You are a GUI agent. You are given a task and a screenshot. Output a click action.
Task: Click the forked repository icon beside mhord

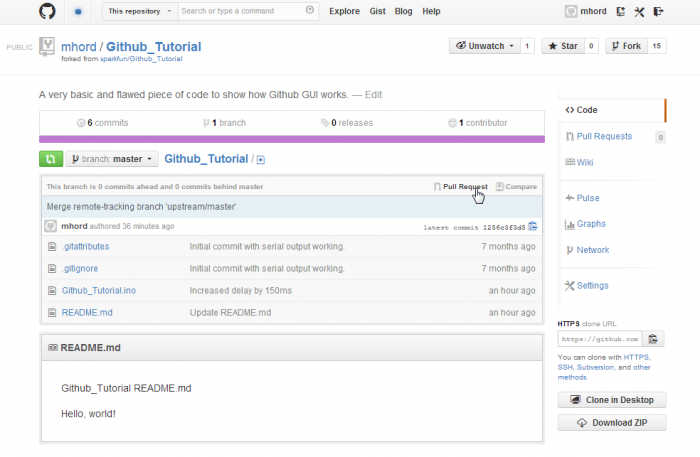click(x=47, y=46)
